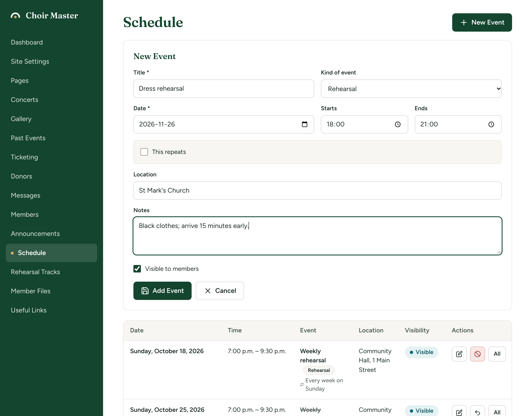Click Cancel to discard the form
This screenshot has width=532, height=416.
point(220,291)
